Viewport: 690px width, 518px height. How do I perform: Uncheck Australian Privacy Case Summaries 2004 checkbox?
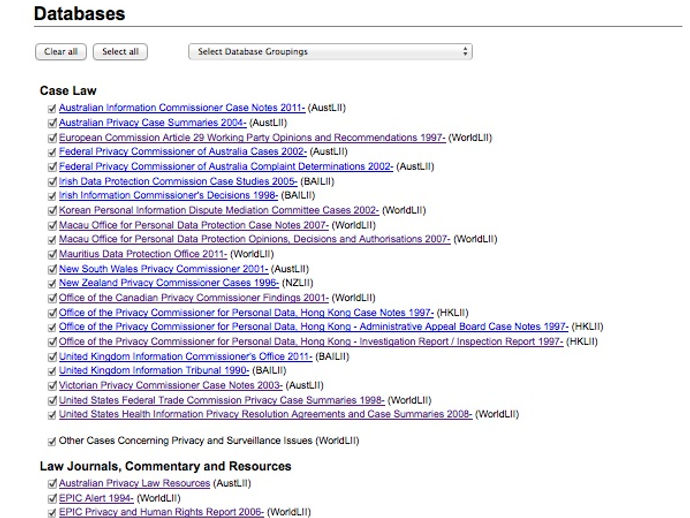(52, 123)
